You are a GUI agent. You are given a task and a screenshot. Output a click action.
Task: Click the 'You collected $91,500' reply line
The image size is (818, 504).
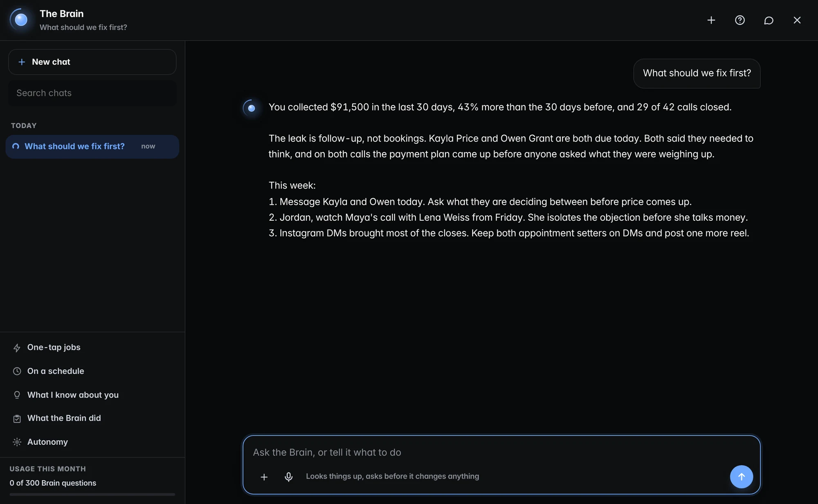click(x=500, y=107)
